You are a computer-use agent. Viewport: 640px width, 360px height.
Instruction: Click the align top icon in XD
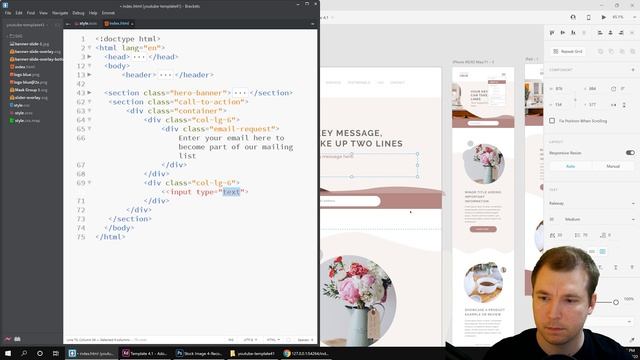tap(552, 33)
